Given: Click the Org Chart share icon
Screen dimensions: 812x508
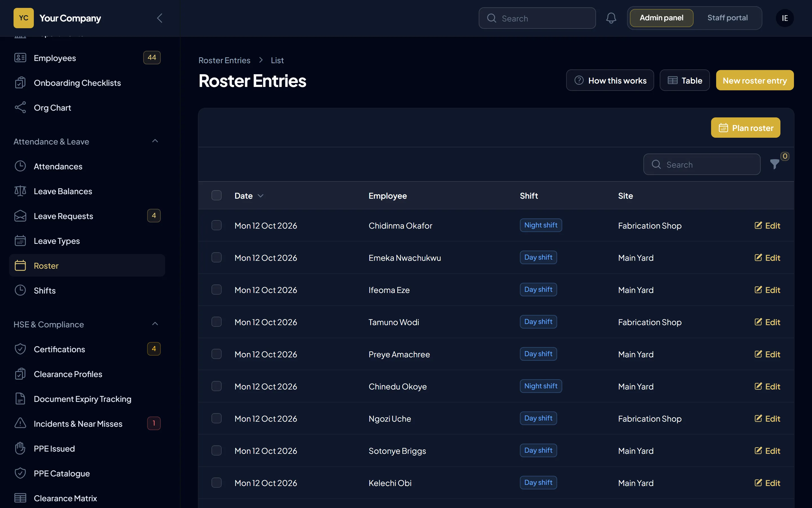Looking at the screenshot, I should tap(20, 108).
